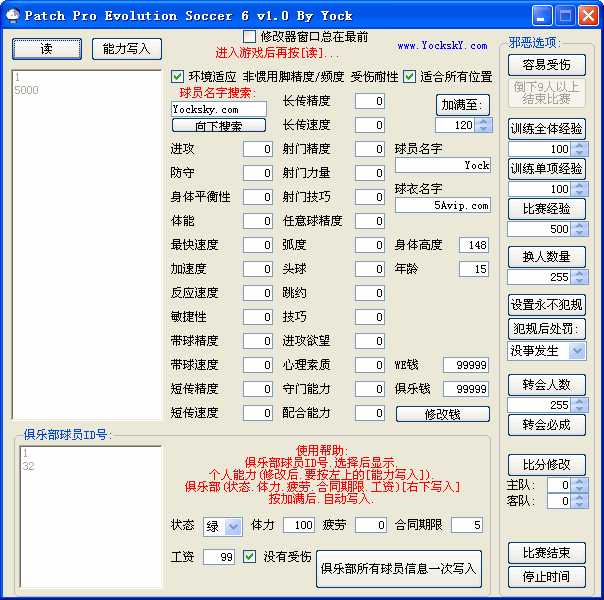Screen dimensions: 604x600
Task: Click the 修改钱 button
Action: [443, 414]
